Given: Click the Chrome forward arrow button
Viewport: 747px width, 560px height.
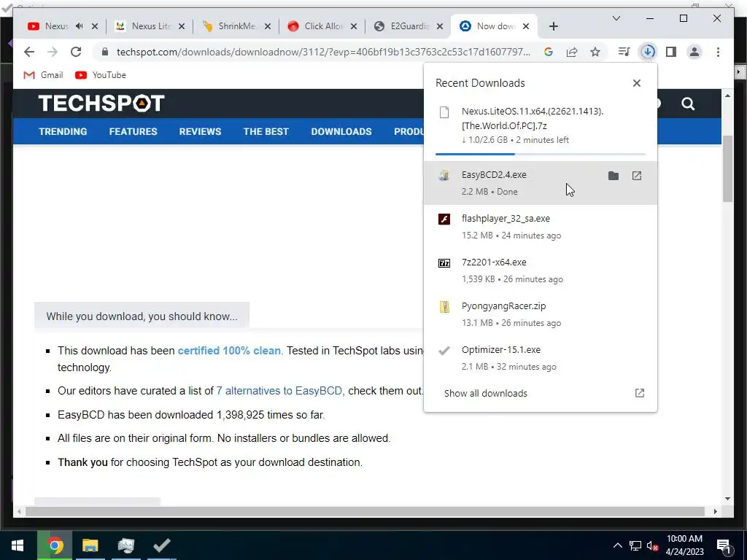Looking at the screenshot, I should point(53,52).
